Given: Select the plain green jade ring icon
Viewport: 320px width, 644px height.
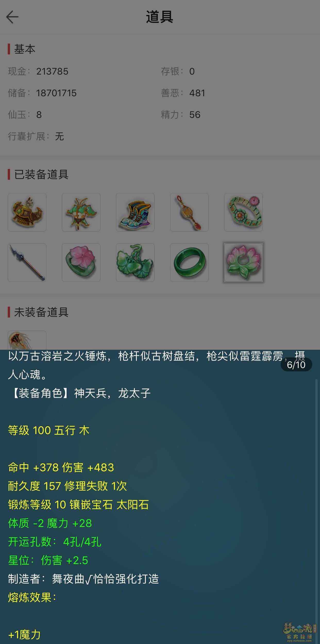Looking at the screenshot, I should coord(189,263).
